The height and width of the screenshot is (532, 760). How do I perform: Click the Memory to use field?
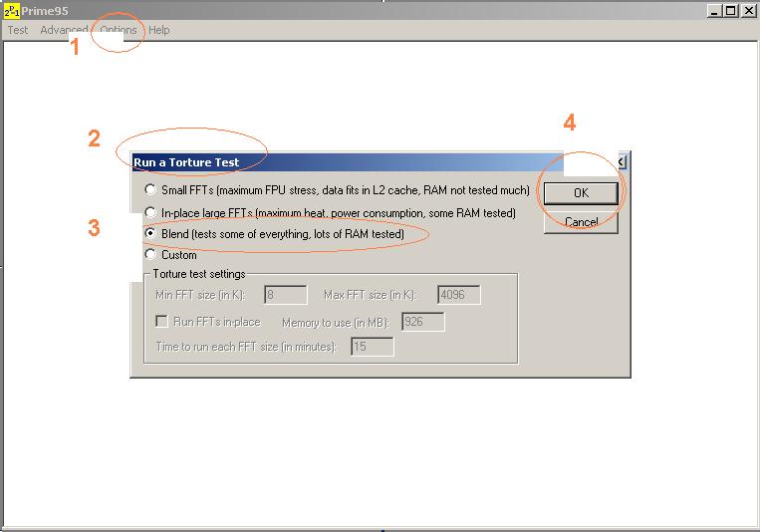(x=422, y=322)
